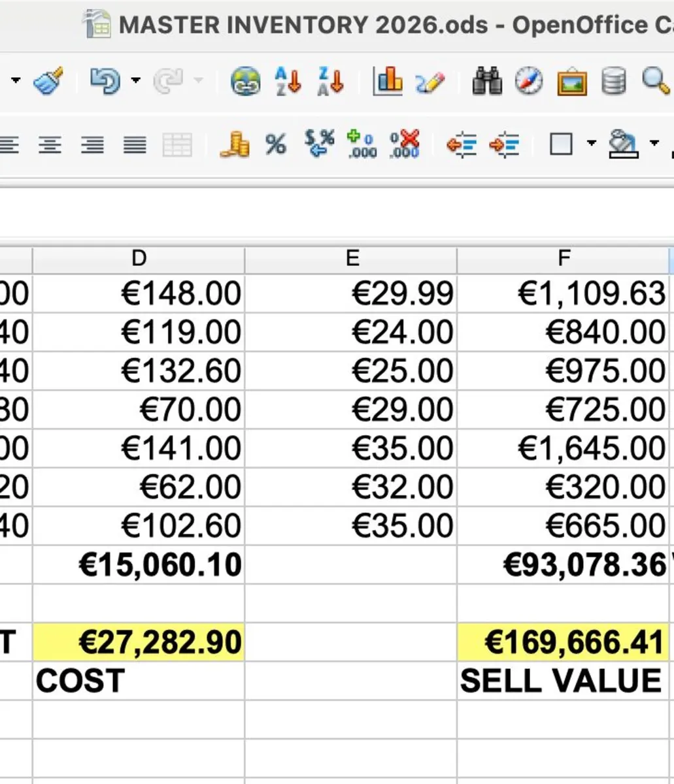Sort ascending with the A-Z icon
Viewport: 674px width, 784px height.
pos(288,82)
